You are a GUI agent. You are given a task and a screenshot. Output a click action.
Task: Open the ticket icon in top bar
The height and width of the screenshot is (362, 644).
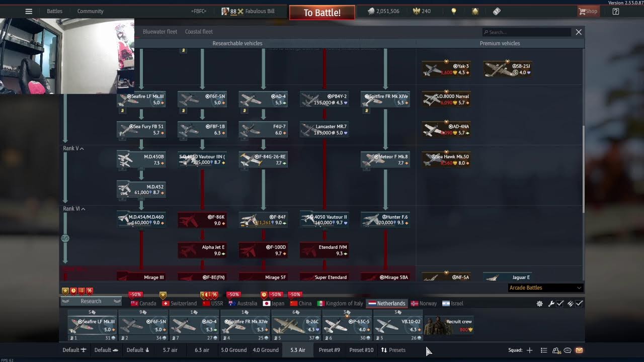(497, 11)
